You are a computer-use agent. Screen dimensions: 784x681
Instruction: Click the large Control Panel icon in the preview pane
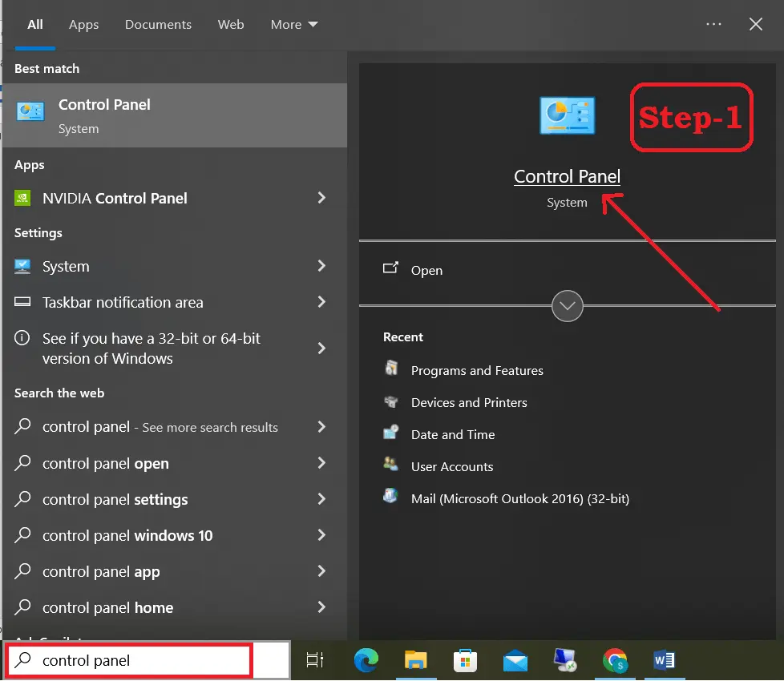(567, 115)
